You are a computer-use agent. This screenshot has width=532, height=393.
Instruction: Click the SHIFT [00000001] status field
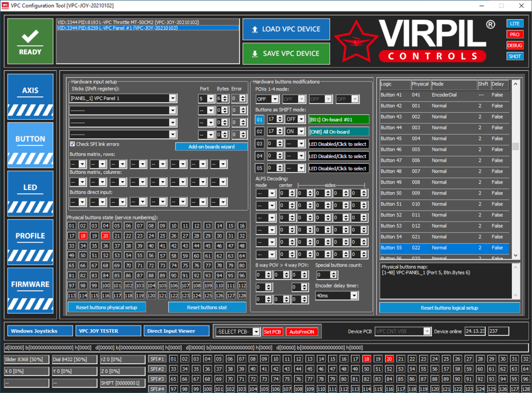[122, 383]
